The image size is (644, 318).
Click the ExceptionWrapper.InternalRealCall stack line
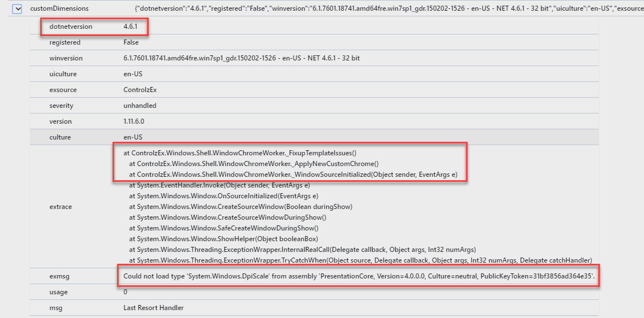click(x=302, y=249)
